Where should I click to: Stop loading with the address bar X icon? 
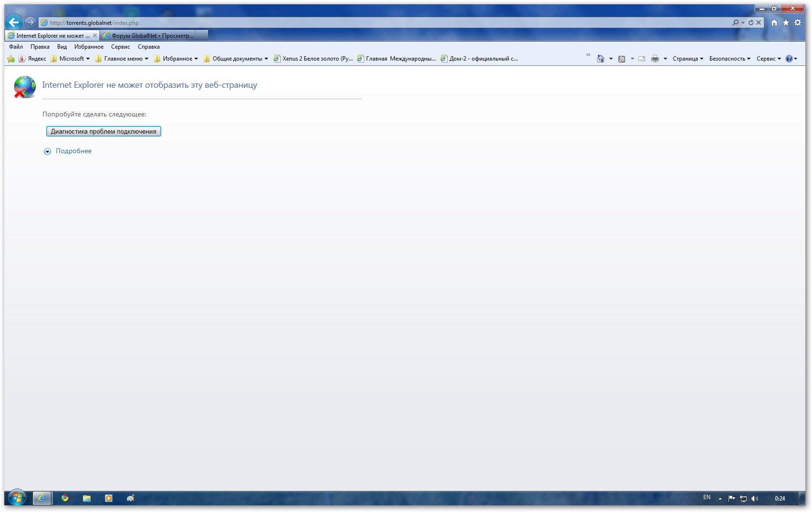759,22
